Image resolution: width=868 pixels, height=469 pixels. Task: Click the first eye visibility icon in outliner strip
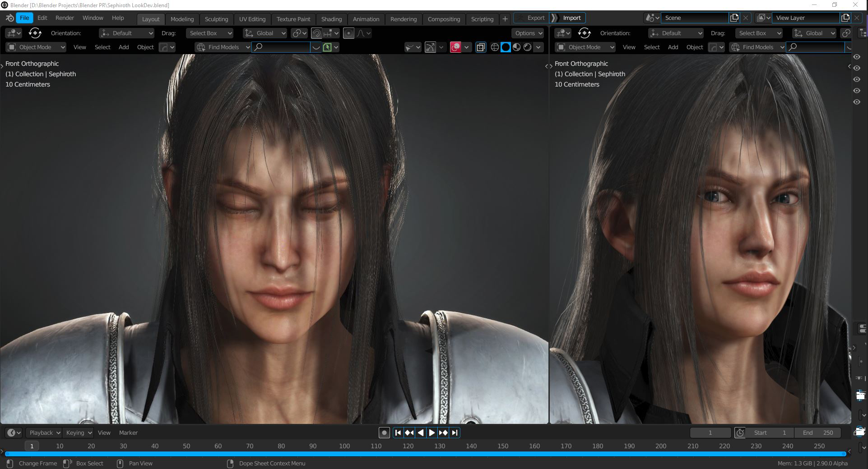[x=856, y=57]
